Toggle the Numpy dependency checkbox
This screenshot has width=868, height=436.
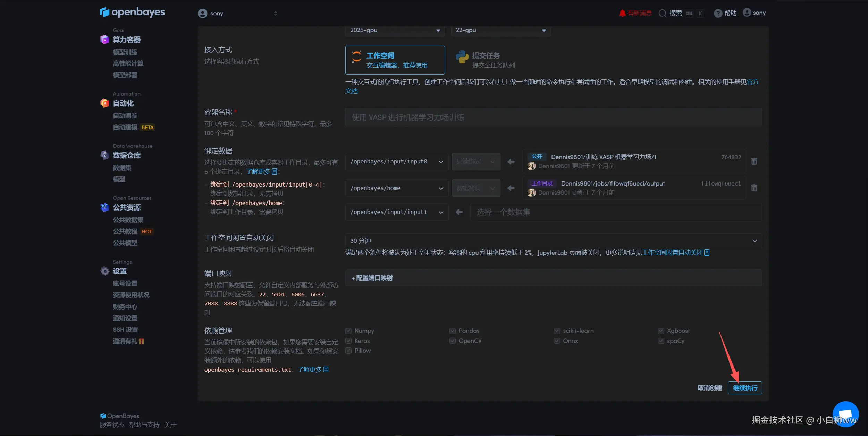pyautogui.click(x=348, y=331)
